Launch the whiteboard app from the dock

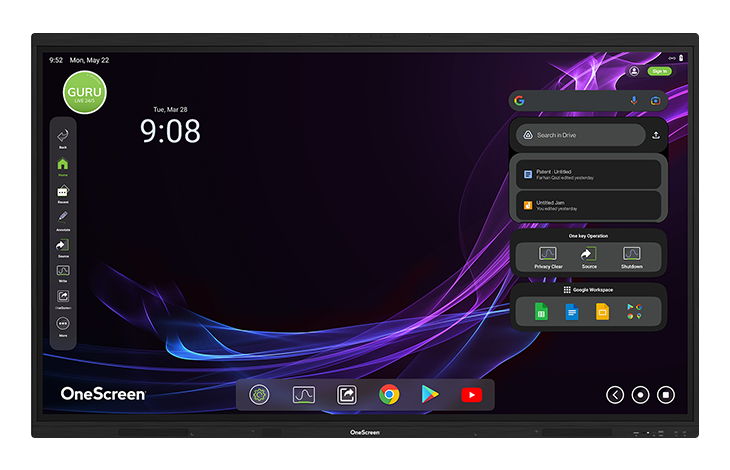pos(304,395)
